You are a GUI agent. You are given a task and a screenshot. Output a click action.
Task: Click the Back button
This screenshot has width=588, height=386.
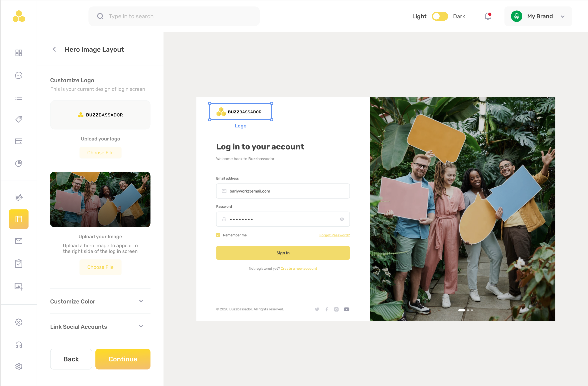click(71, 359)
